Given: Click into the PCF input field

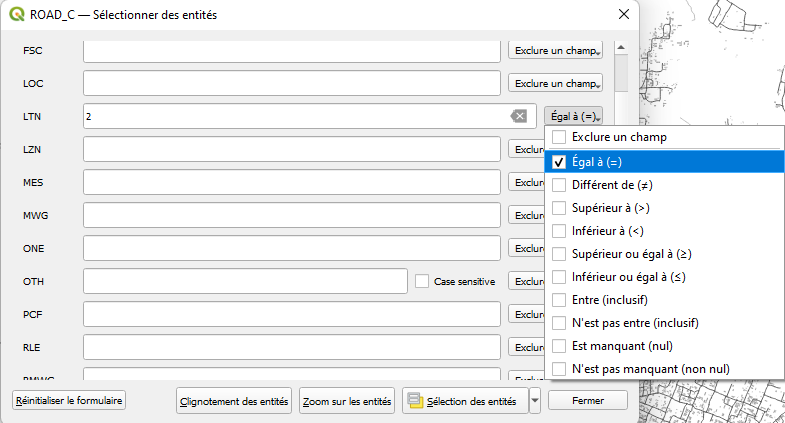Looking at the screenshot, I should (292, 314).
